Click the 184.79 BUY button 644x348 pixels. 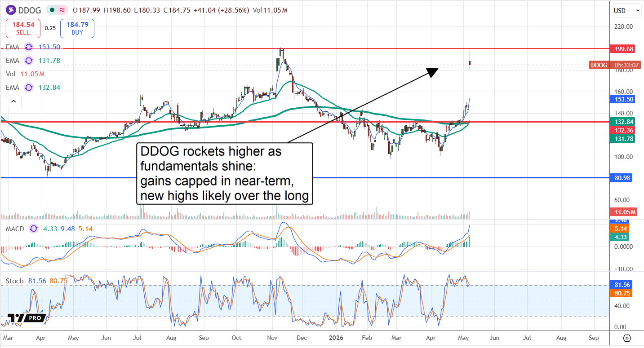pos(77,28)
